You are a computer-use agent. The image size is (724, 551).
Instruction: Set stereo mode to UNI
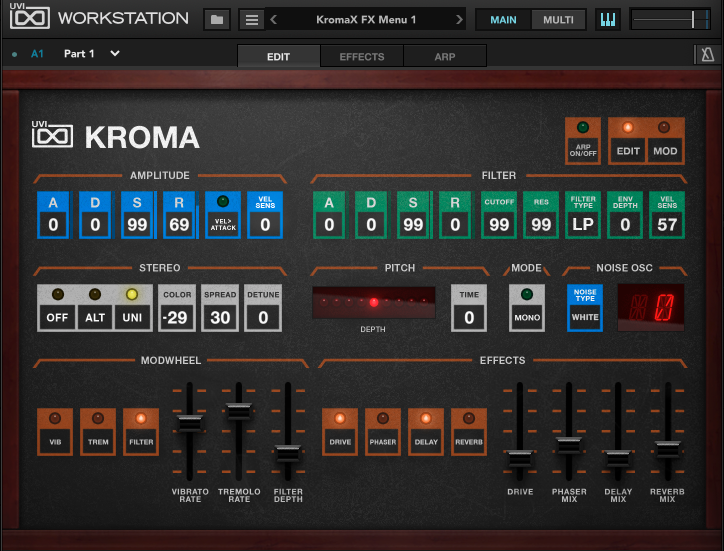[132, 308]
